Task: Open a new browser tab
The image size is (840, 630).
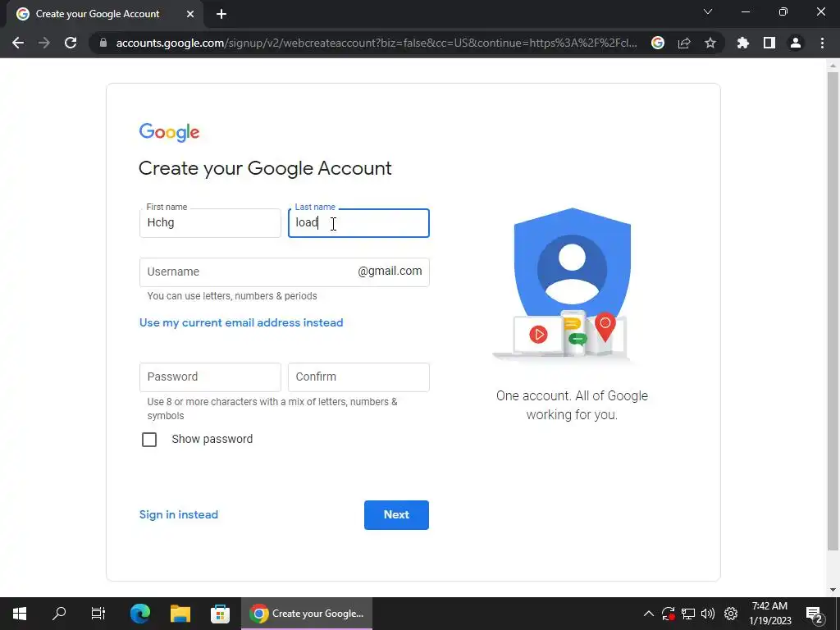Action: [x=221, y=14]
